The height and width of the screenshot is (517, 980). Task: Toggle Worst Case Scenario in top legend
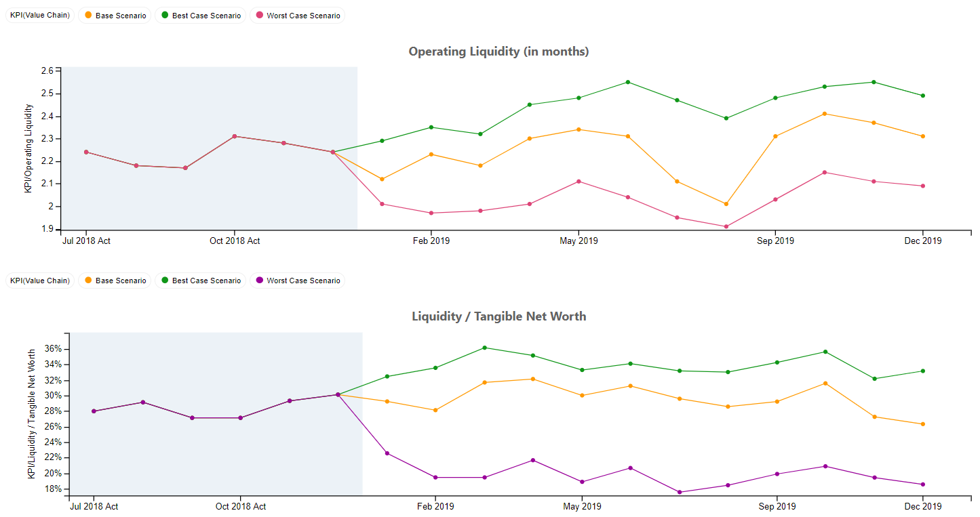(x=298, y=16)
